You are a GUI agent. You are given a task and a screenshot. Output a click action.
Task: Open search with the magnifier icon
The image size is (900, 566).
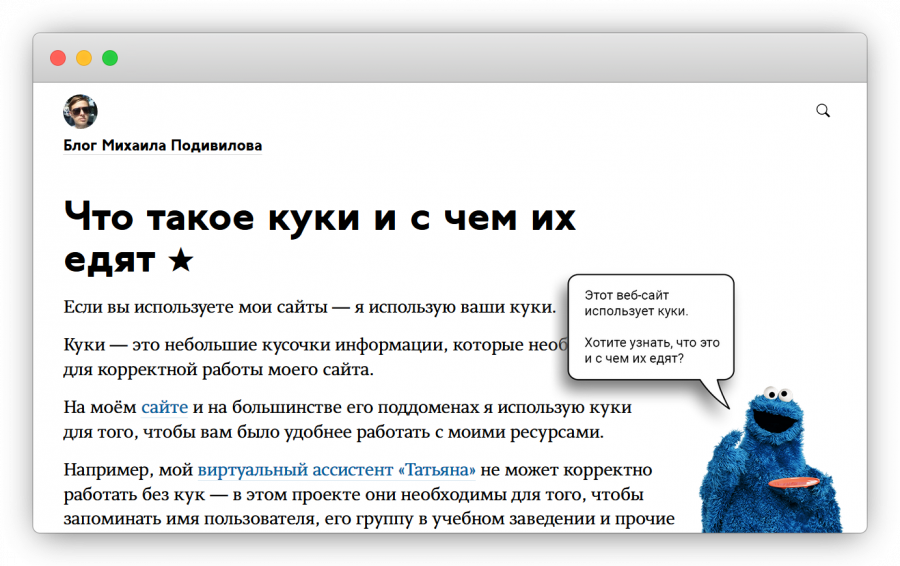point(823,111)
